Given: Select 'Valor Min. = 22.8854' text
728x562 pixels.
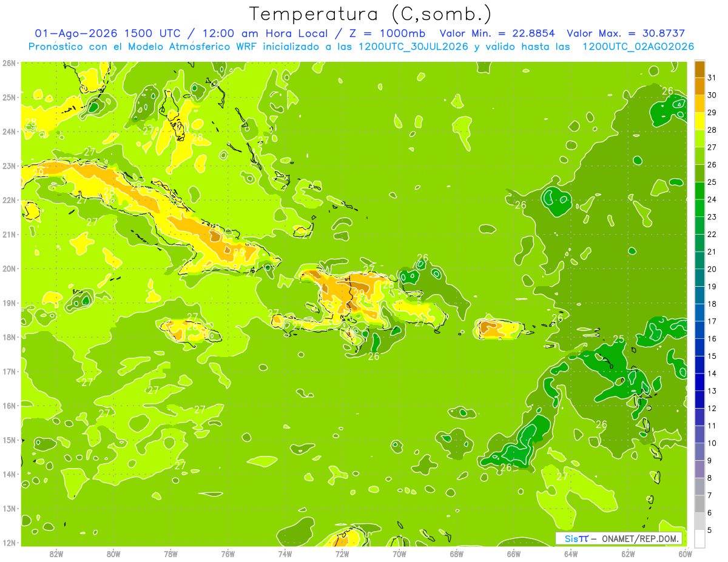Looking at the screenshot, I should pos(497,33).
